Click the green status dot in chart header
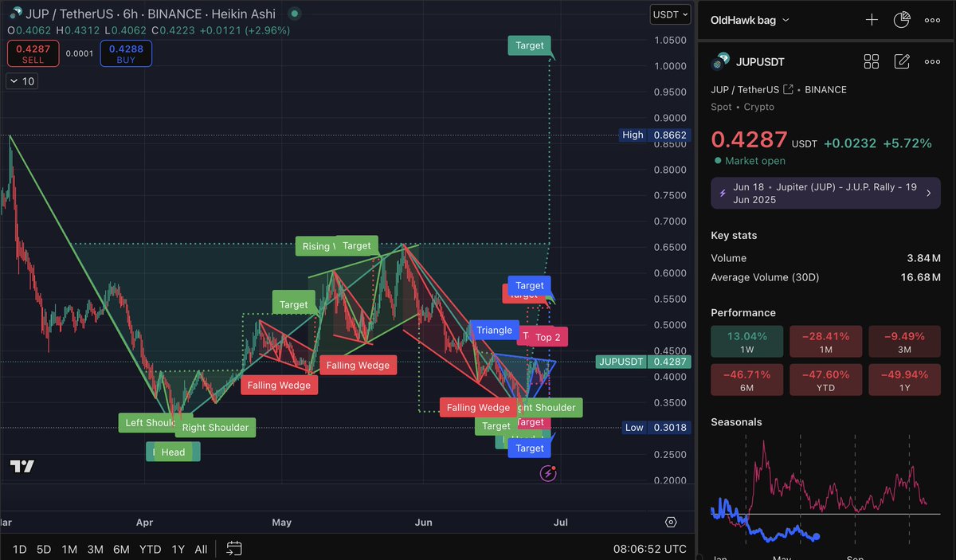 [295, 14]
